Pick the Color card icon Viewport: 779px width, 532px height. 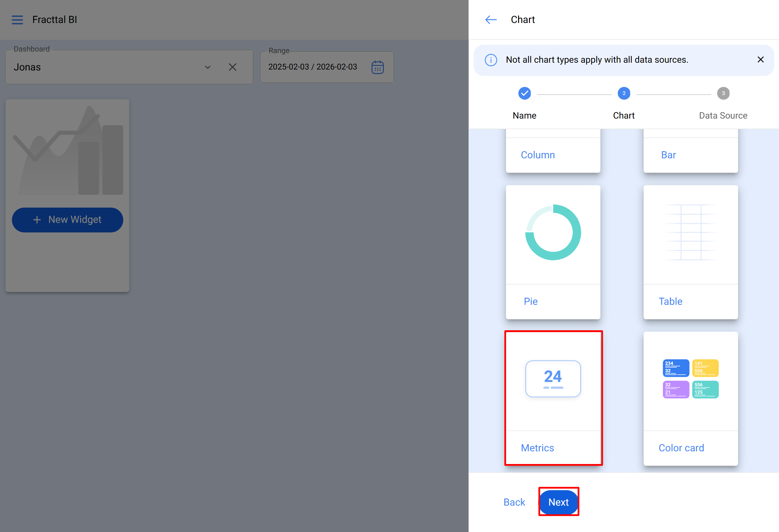(x=690, y=379)
